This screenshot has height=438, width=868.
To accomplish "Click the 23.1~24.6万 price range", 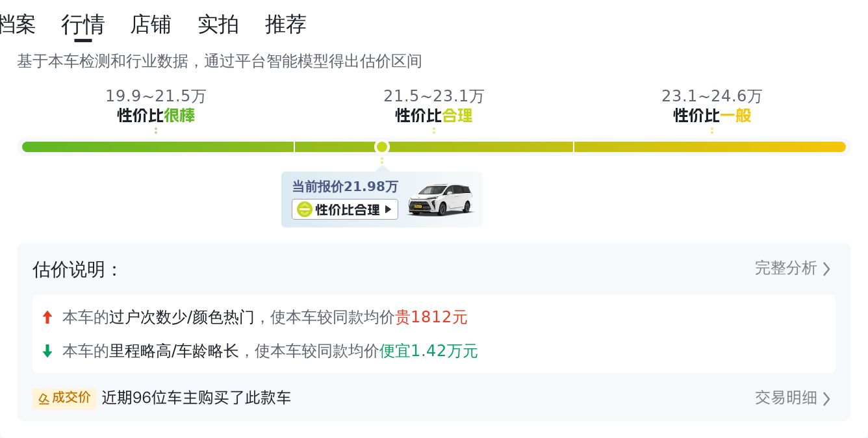I will [x=712, y=96].
